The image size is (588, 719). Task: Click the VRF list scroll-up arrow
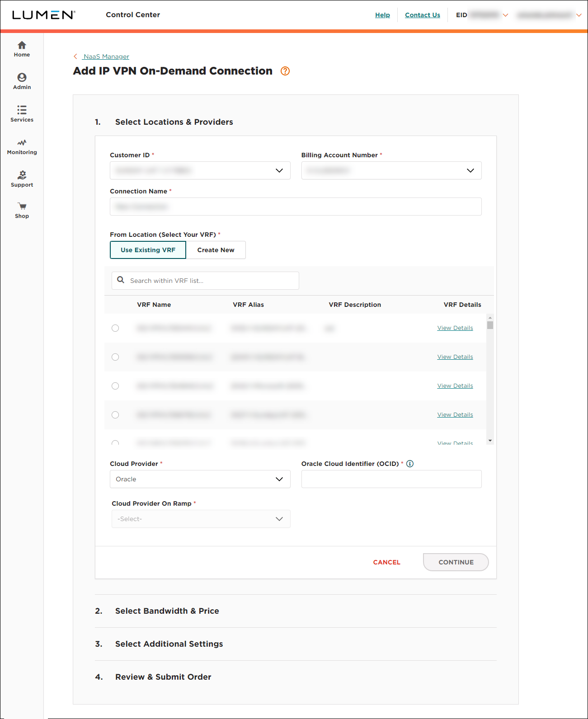490,317
